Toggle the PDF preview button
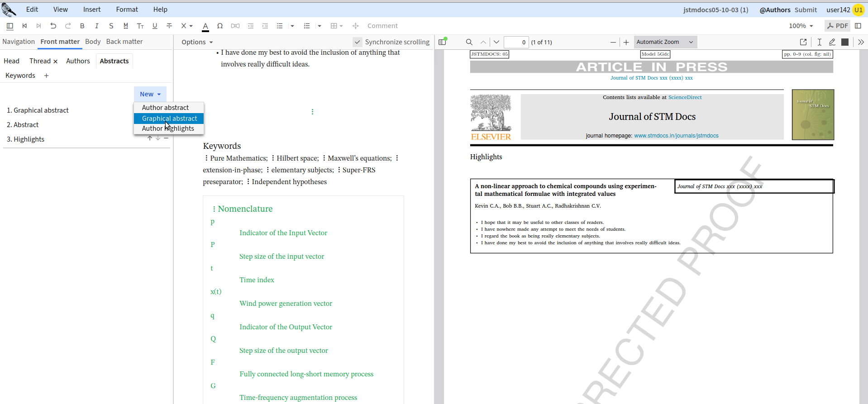The width and height of the screenshot is (868, 404). 837,26
